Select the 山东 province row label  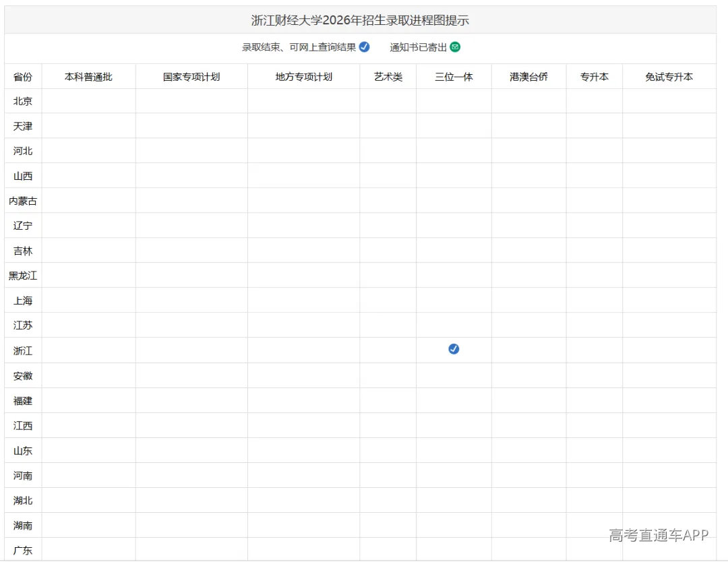point(23,451)
